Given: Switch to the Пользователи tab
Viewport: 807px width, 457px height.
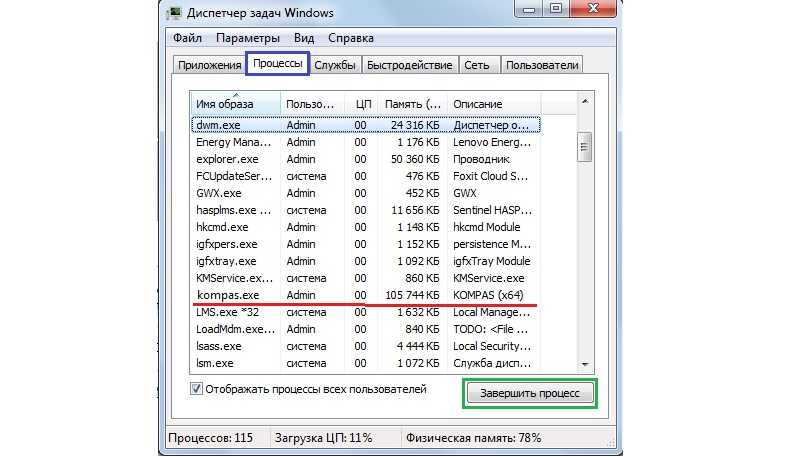Looking at the screenshot, I should 542,65.
